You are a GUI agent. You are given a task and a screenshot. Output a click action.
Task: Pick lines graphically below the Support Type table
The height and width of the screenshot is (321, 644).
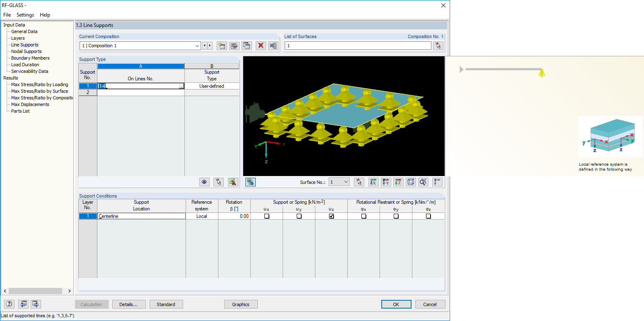[218, 182]
